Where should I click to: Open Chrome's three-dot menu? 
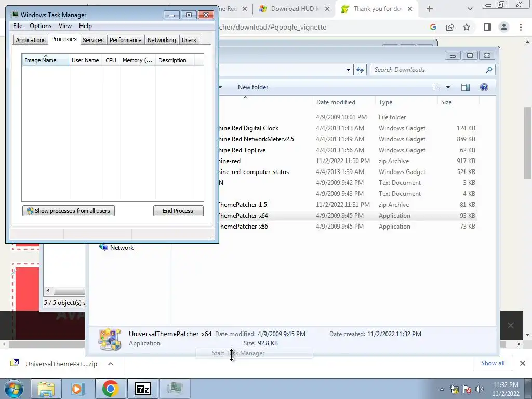coord(521,27)
